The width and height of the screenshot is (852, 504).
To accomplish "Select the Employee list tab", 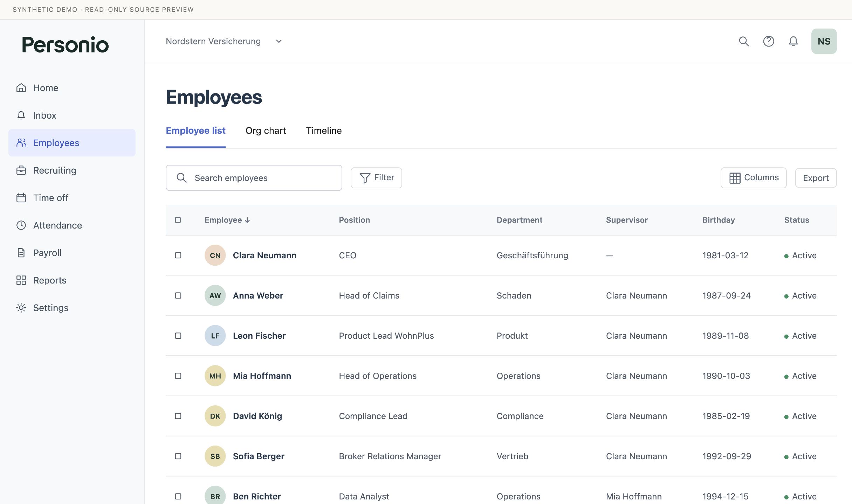I will (195, 131).
